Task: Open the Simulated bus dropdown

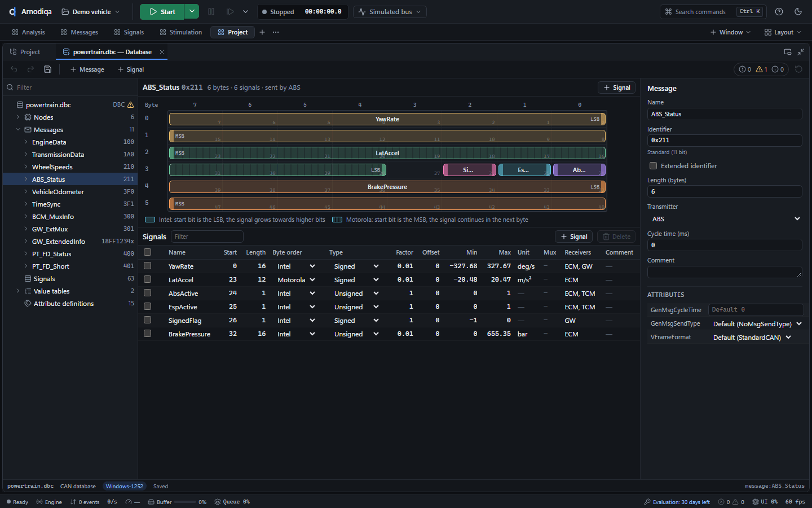Action: (x=390, y=12)
